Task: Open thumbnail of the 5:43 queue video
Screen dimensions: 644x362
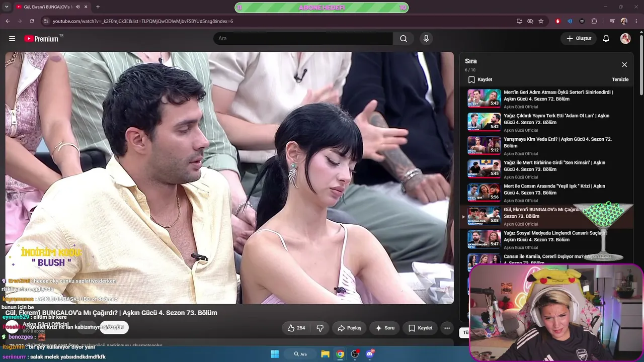Action: pyautogui.click(x=484, y=98)
